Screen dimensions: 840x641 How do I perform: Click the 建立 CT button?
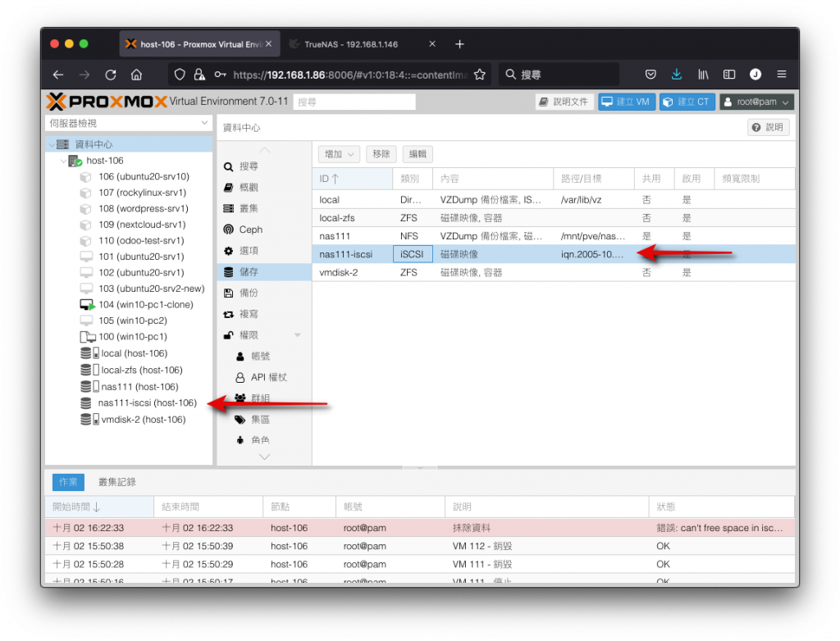click(x=687, y=102)
